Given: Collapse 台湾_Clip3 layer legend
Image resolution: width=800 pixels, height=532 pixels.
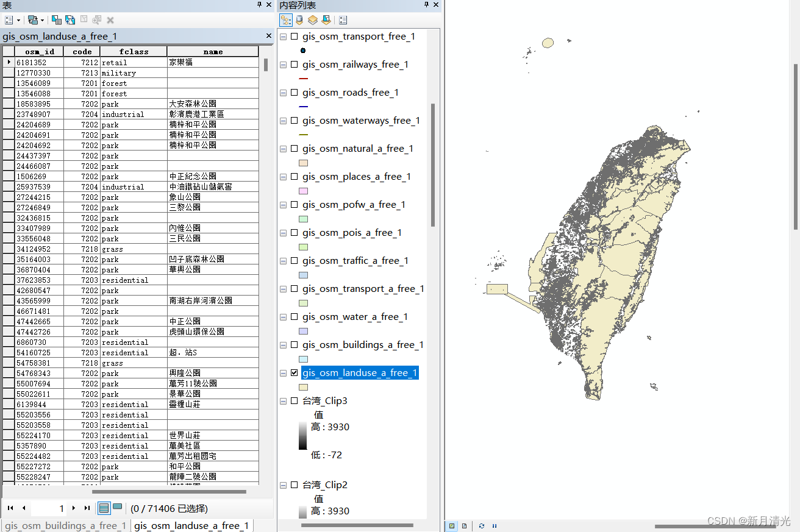Looking at the screenshot, I should pyautogui.click(x=283, y=401).
